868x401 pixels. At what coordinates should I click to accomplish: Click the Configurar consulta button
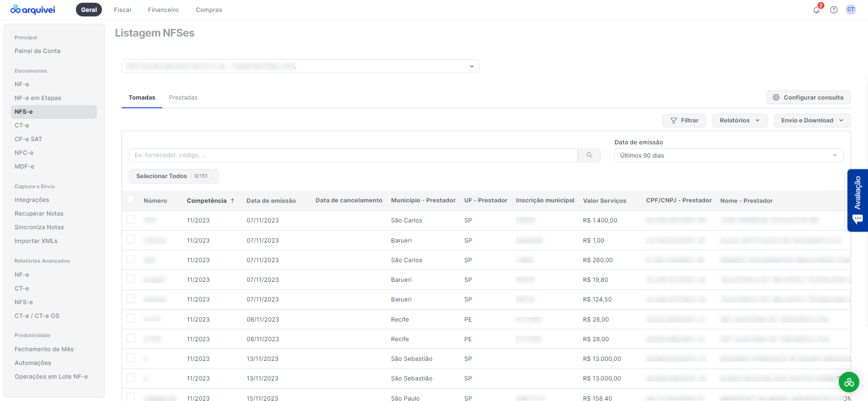tap(808, 97)
